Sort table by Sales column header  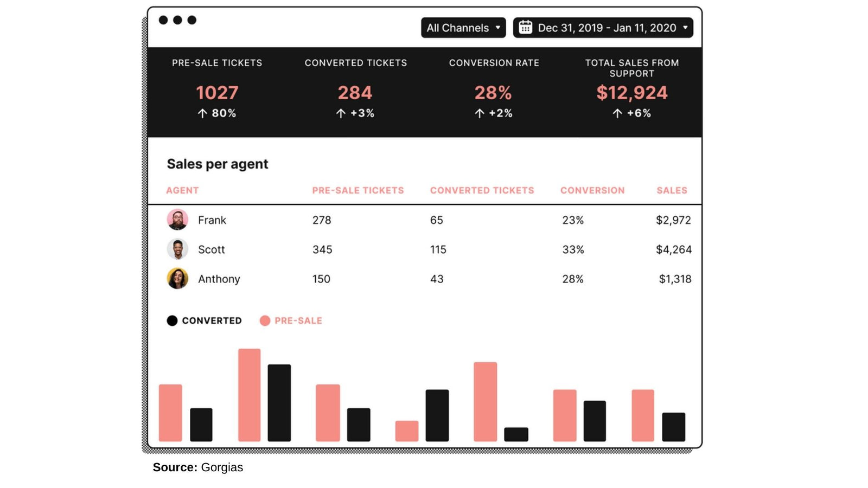click(x=672, y=190)
